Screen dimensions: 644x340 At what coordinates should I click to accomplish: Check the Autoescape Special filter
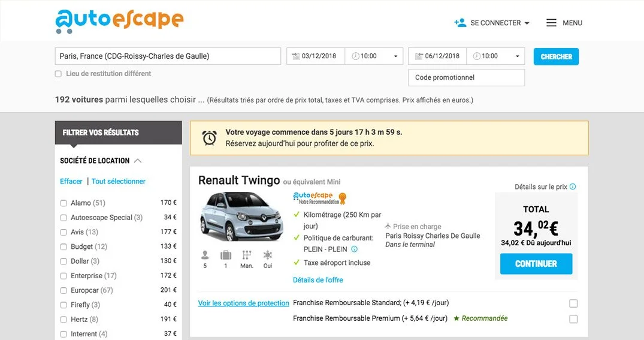coord(64,218)
